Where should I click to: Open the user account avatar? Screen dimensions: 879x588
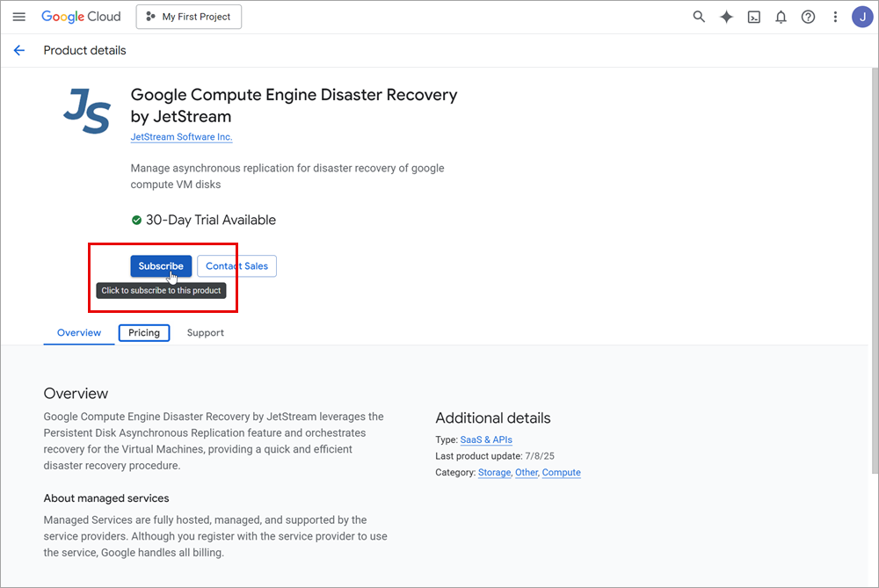862,17
